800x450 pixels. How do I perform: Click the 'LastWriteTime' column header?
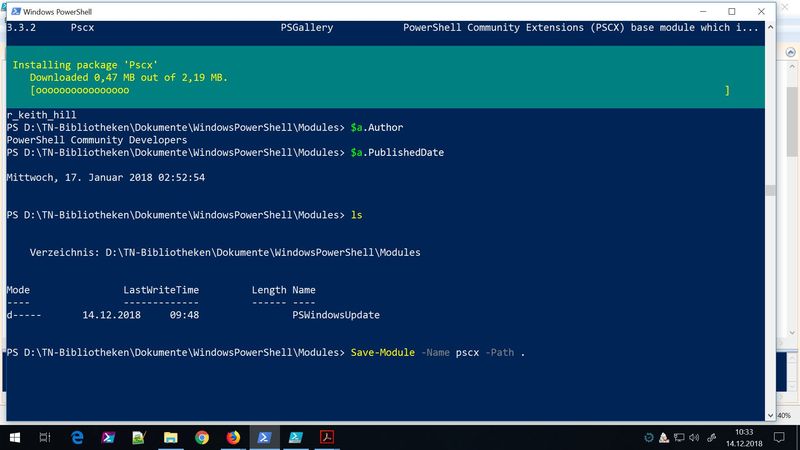[161, 290]
